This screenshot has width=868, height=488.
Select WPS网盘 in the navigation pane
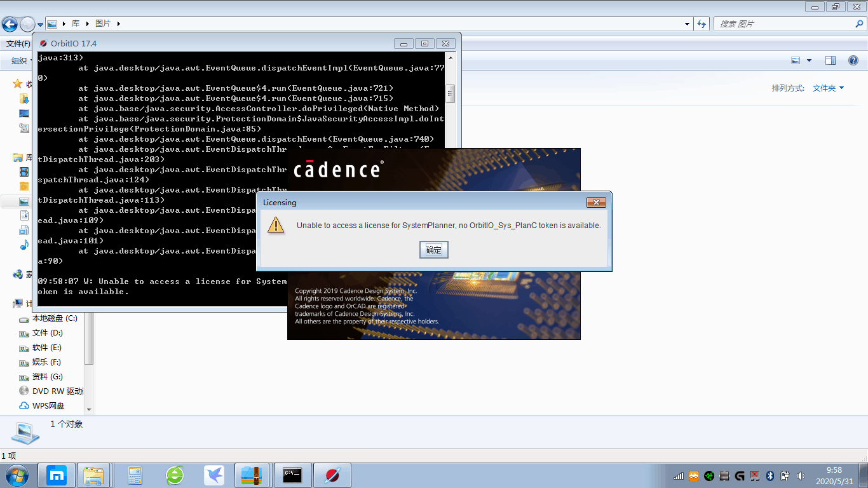point(48,406)
